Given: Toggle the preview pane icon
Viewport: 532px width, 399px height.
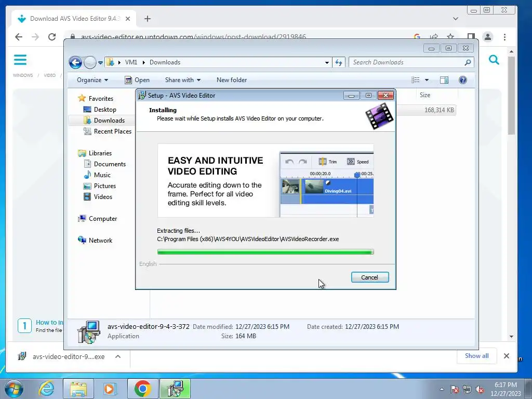Looking at the screenshot, I should coord(444,80).
